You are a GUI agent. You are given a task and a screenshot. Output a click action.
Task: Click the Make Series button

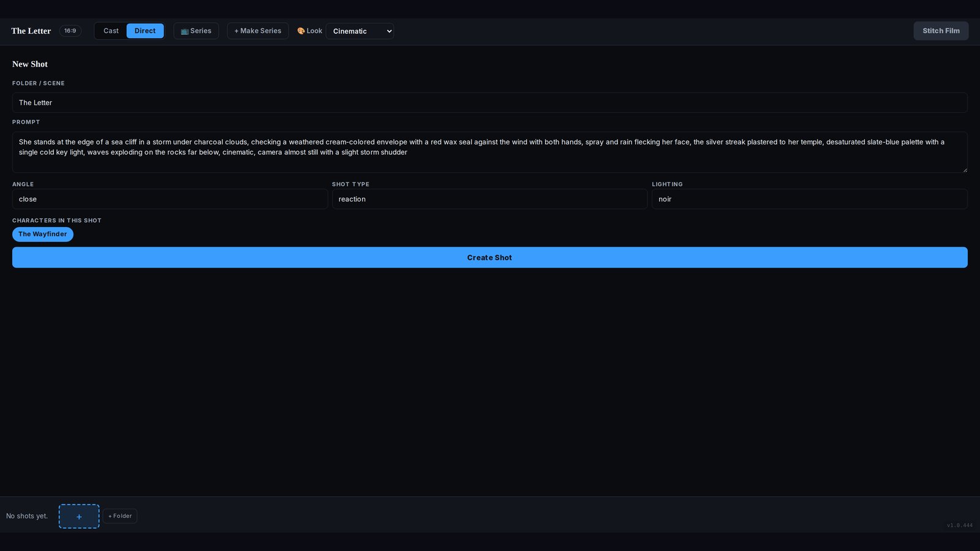tap(258, 31)
